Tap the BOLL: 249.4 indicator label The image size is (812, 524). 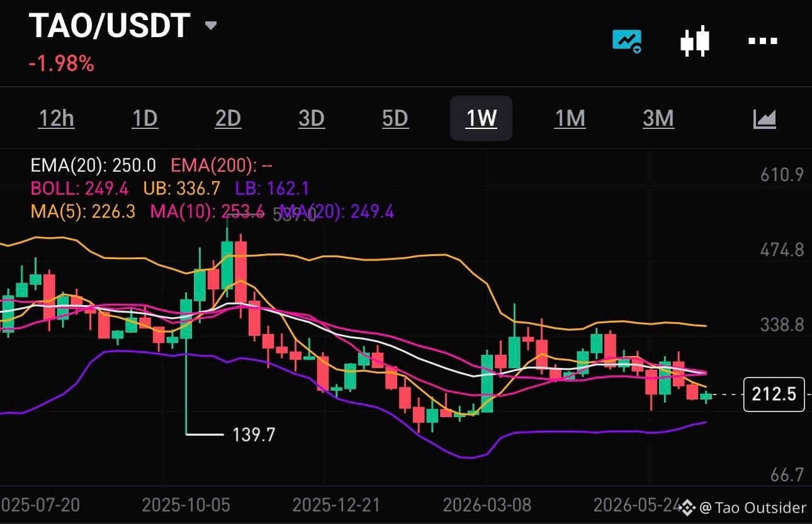point(79,188)
